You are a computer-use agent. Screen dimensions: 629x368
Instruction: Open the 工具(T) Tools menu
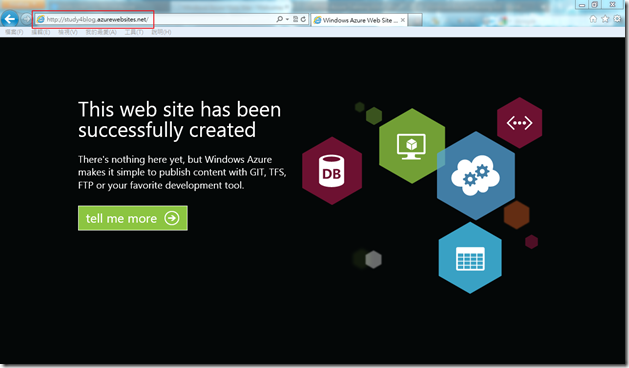pyautogui.click(x=134, y=32)
